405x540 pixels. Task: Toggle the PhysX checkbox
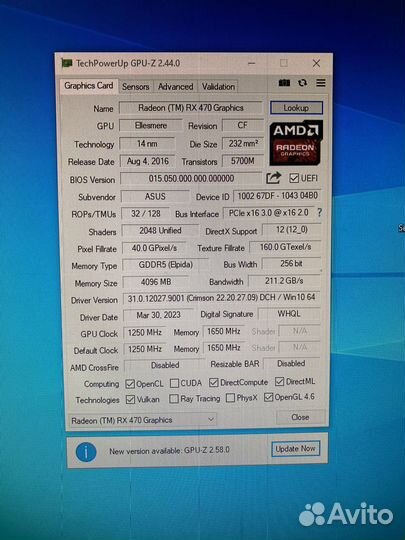point(230,398)
